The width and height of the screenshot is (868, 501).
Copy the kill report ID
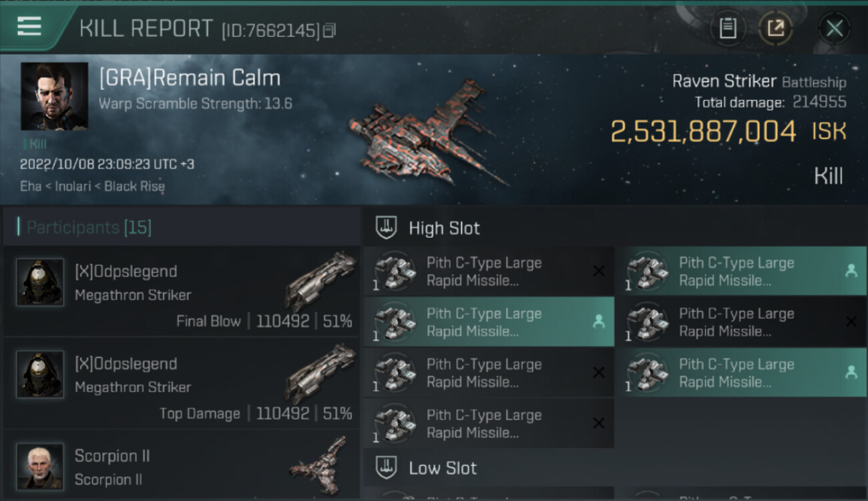tap(329, 31)
